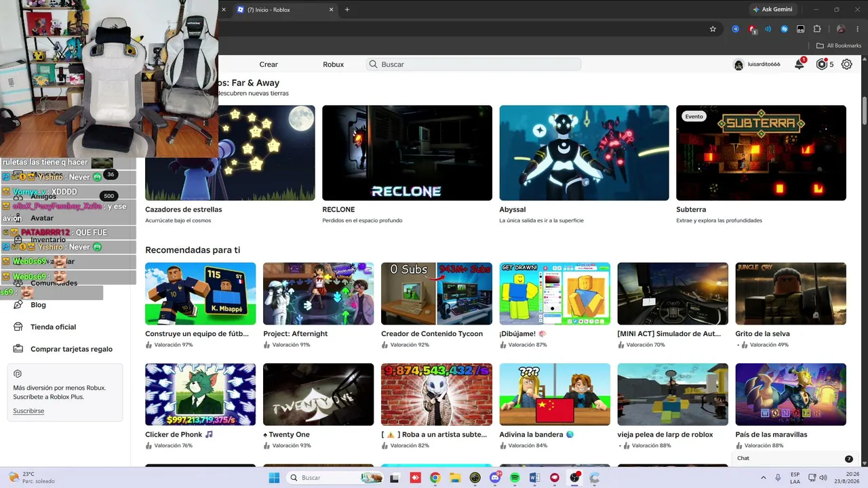Go to the Robux menu item
This screenshot has width=868, height=488.
point(334,64)
